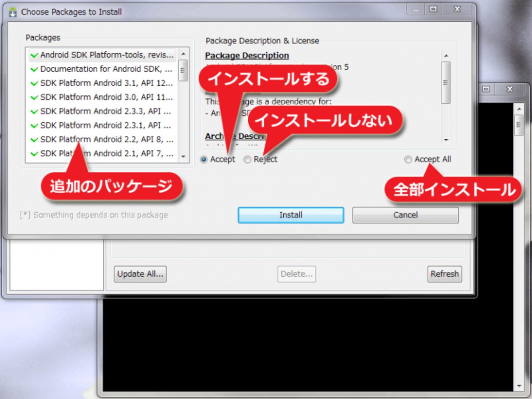Select SDK Platform Android 2.2, API 8 row
The height and width of the screenshot is (399, 532).
pos(102,140)
